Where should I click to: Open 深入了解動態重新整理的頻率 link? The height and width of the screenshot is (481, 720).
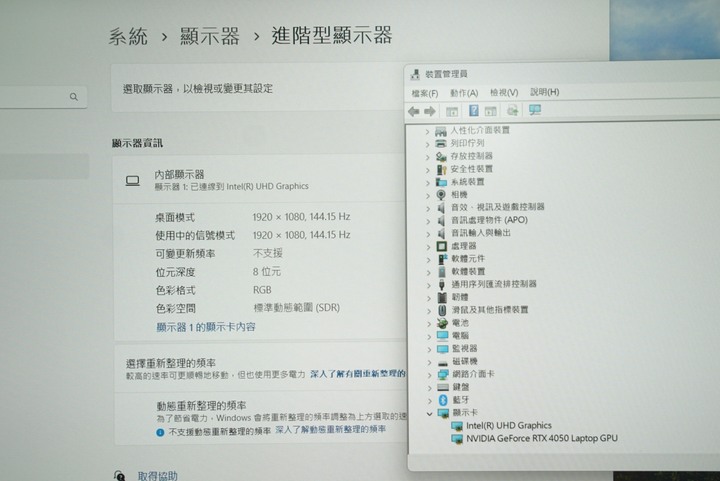331,430
